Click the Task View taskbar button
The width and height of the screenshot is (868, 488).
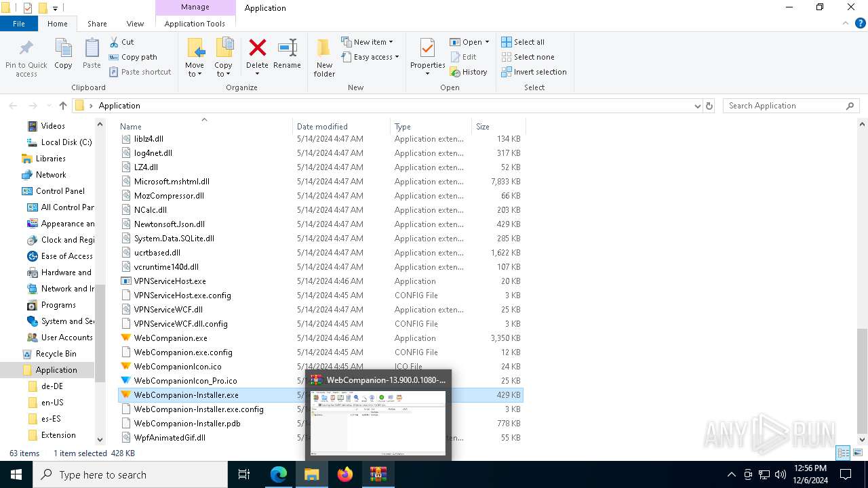(x=244, y=474)
